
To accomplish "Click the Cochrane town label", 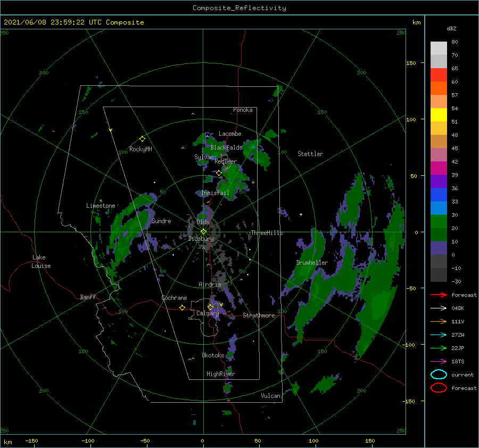I will coord(174,298).
